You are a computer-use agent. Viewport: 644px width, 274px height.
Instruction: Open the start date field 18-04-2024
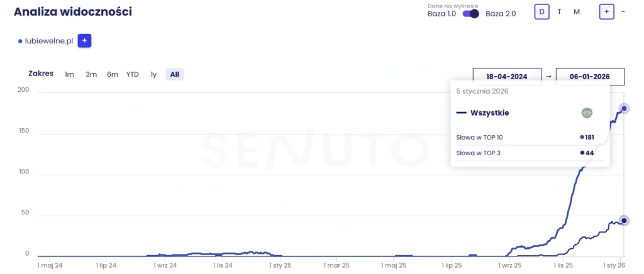[507, 77]
